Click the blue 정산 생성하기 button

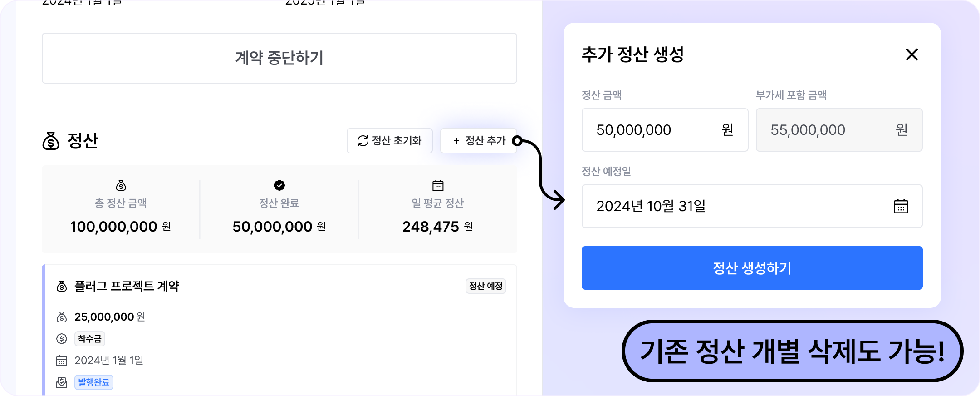[752, 268]
